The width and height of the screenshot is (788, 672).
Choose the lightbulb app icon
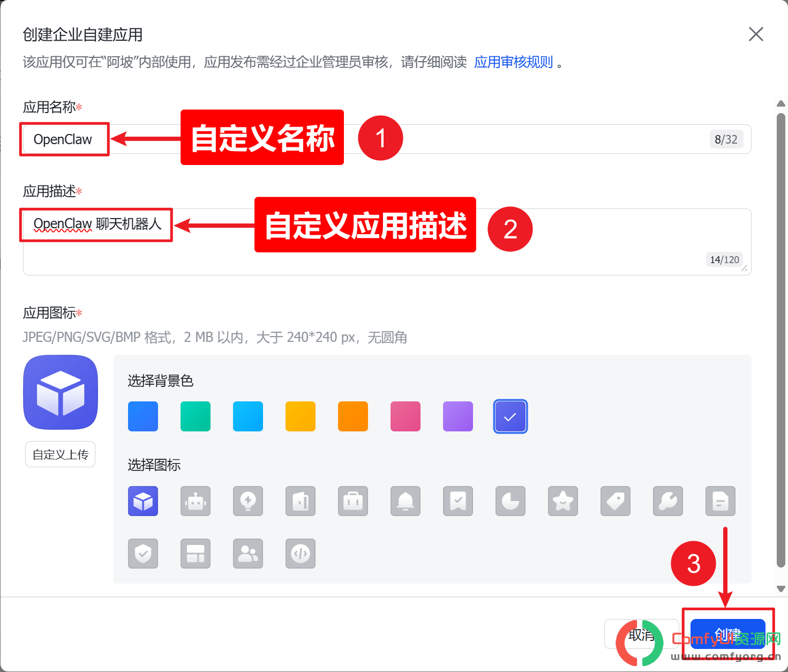click(x=248, y=501)
